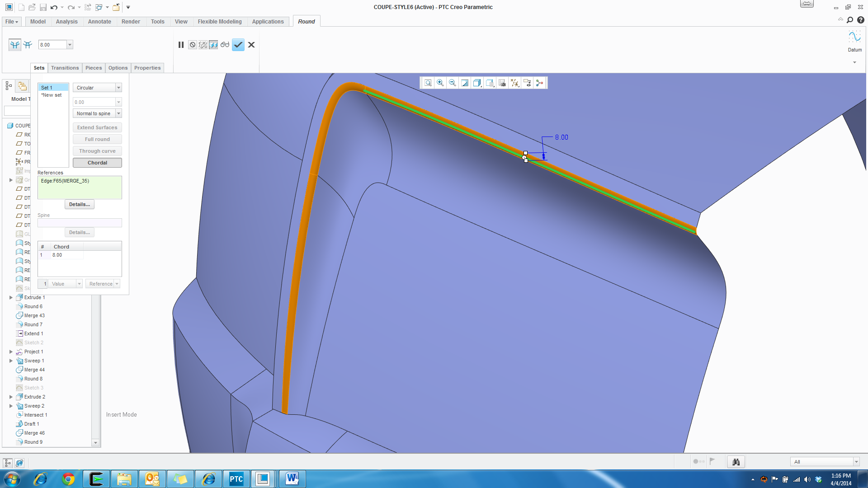The image size is (868, 488).
Task: Open Datum Display Filters icon
Action: click(514, 83)
